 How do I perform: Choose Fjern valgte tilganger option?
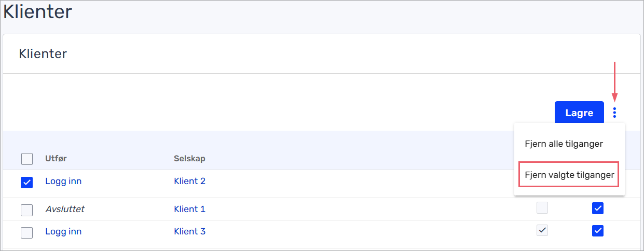[x=569, y=175]
